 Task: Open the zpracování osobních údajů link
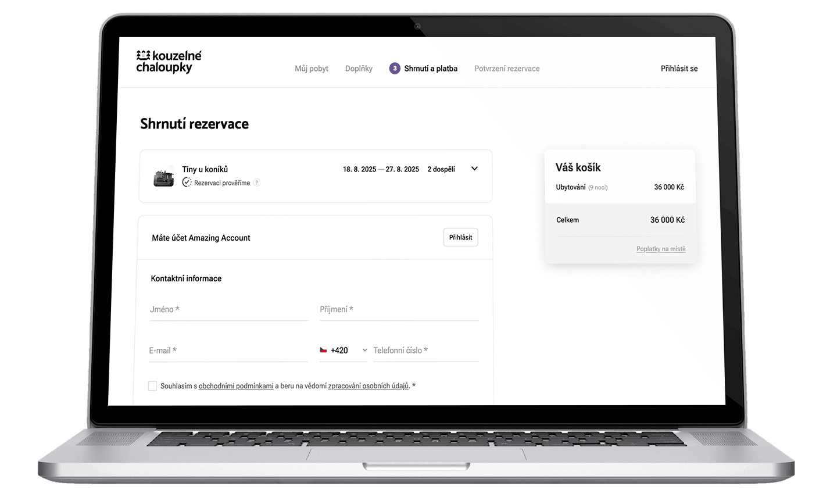point(369,386)
